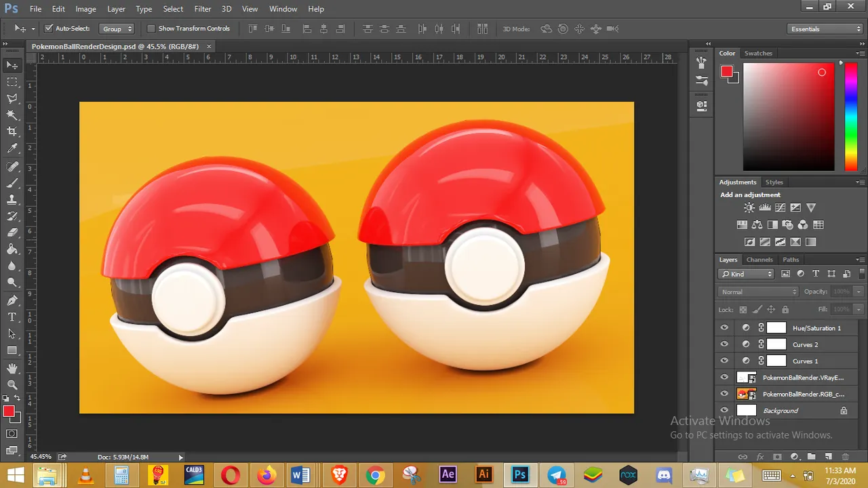868x488 pixels.
Task: Select the Paint Bucket tool
Action: (12, 249)
